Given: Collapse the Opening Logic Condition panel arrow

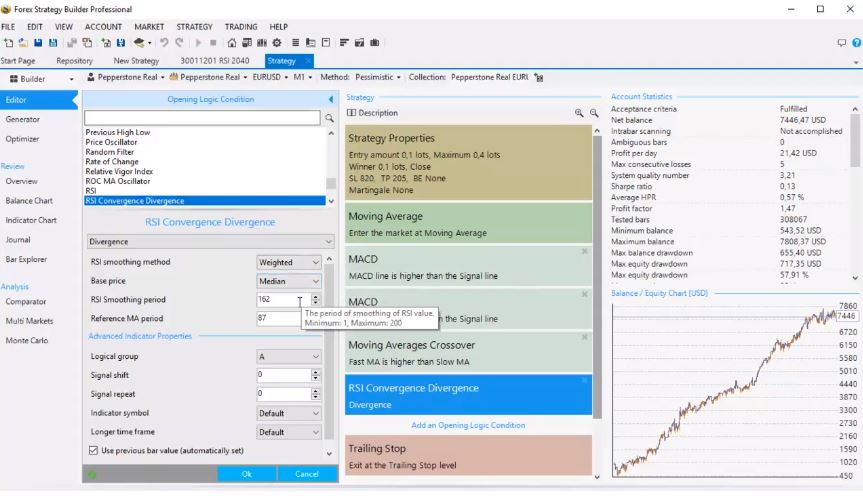Looking at the screenshot, I should click(331, 99).
